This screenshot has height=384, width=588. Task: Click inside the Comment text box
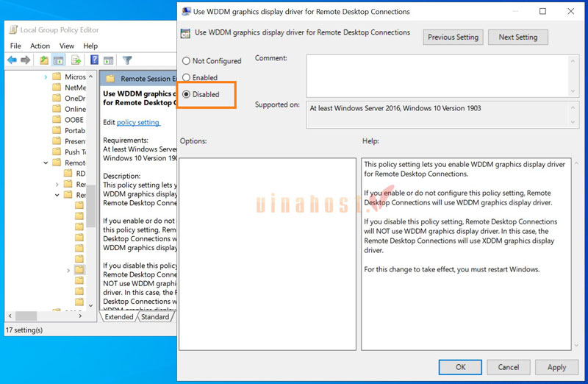click(437, 76)
